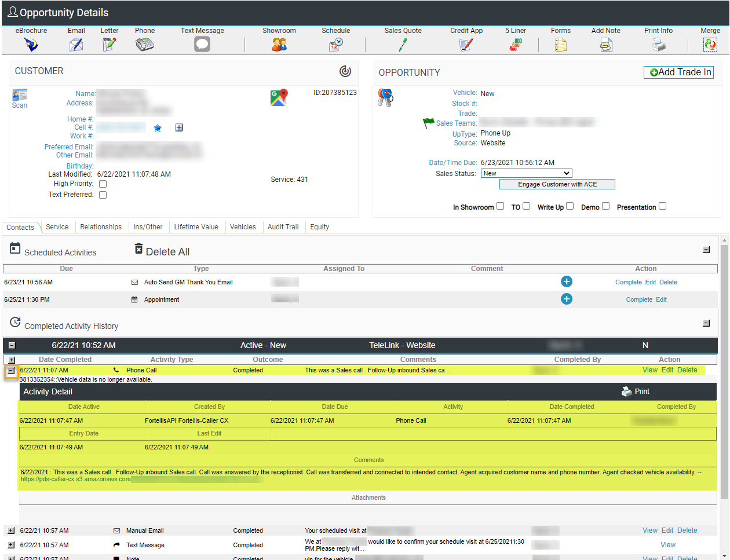Viewport: 730px width, 560px height.
Task: Open the customer address in Google Maps
Action: [279, 97]
